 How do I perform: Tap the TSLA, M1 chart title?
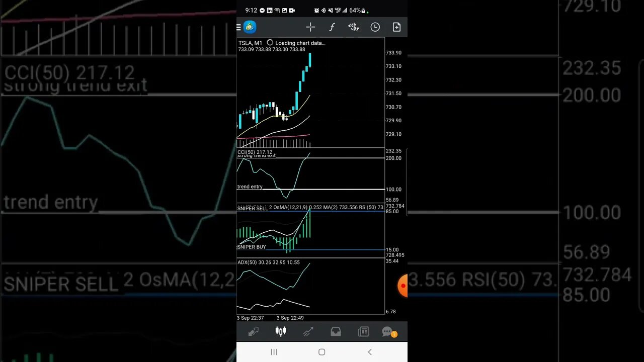pos(250,43)
